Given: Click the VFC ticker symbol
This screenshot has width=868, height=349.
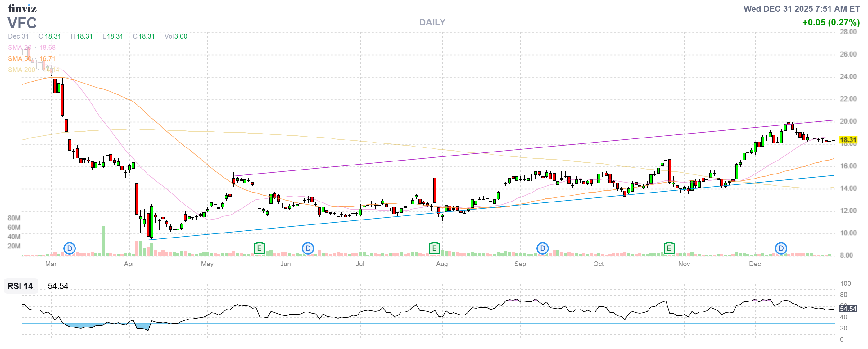Looking at the screenshot, I should (x=22, y=23).
